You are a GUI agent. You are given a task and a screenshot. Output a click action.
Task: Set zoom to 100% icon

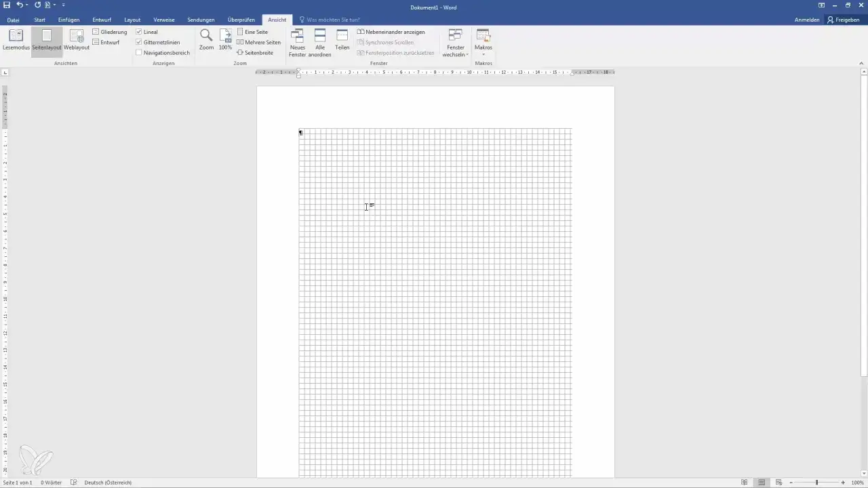pyautogui.click(x=225, y=39)
